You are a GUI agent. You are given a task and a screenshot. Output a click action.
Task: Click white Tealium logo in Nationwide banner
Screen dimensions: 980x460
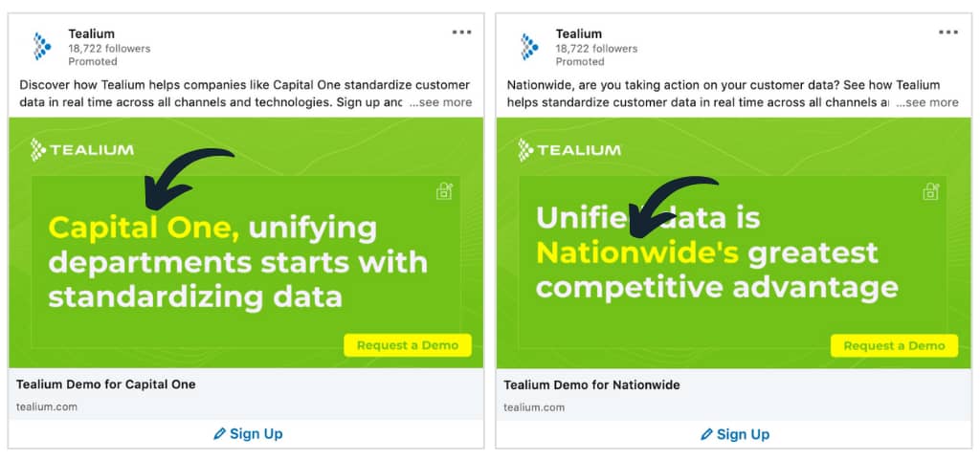569,150
